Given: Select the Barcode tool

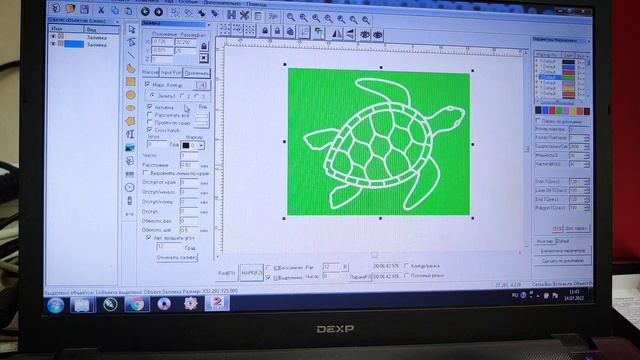Looking at the screenshot, I should point(130,174).
